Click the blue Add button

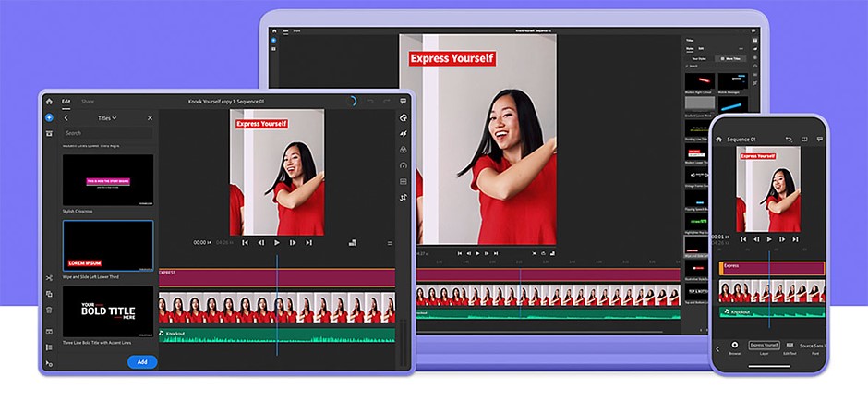[142, 362]
